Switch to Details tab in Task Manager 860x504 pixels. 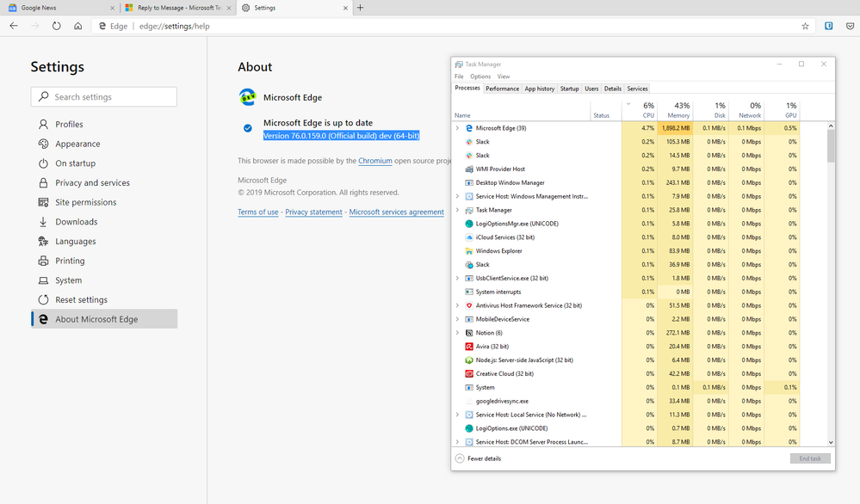[x=613, y=89]
